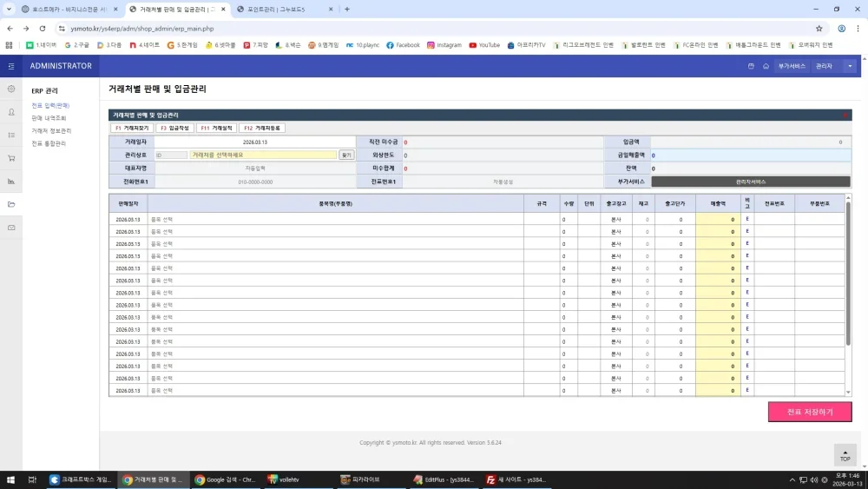
Task: Open the shopping cart icon in sidebar
Action: pyautogui.click(x=11, y=158)
